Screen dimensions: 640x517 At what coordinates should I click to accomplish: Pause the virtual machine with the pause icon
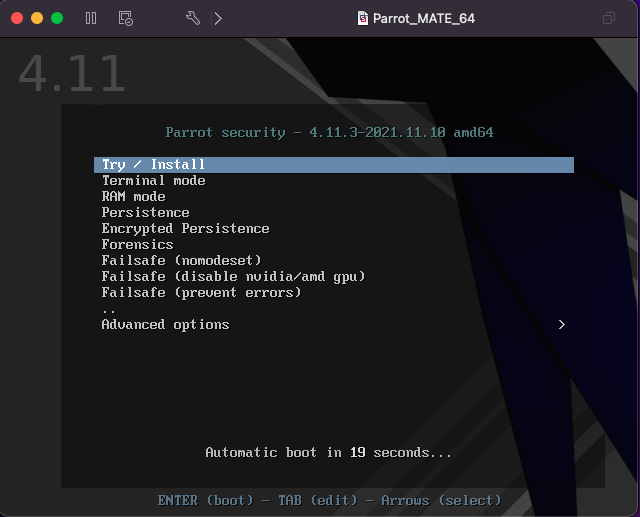pos(91,18)
